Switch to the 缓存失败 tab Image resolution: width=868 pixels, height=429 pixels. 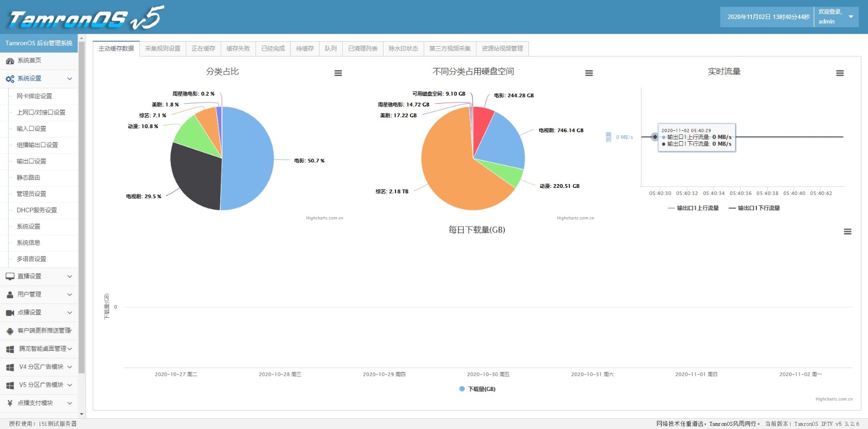pos(238,48)
